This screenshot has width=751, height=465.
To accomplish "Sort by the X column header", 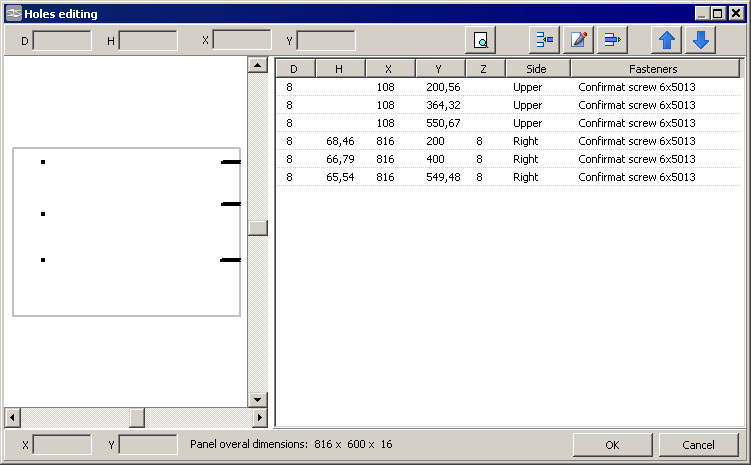I will [x=390, y=68].
